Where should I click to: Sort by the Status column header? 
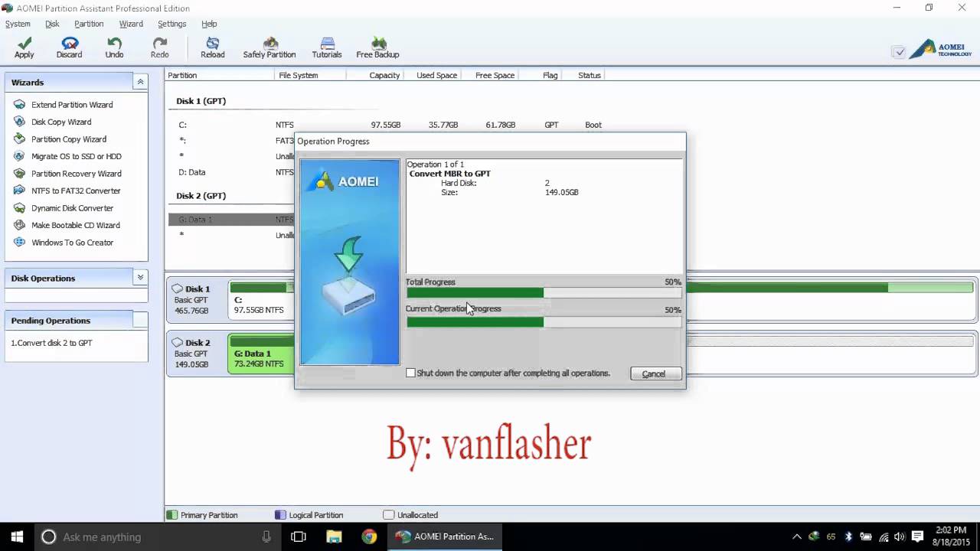coord(589,75)
